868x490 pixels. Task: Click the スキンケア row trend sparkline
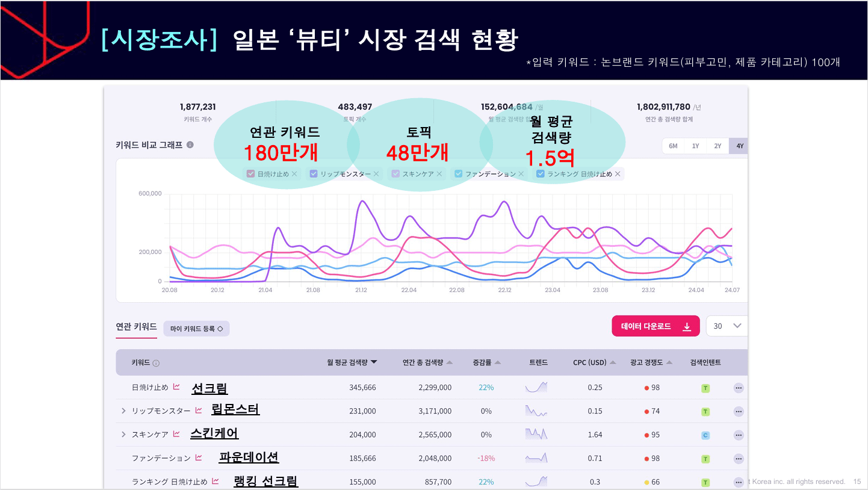(536, 434)
